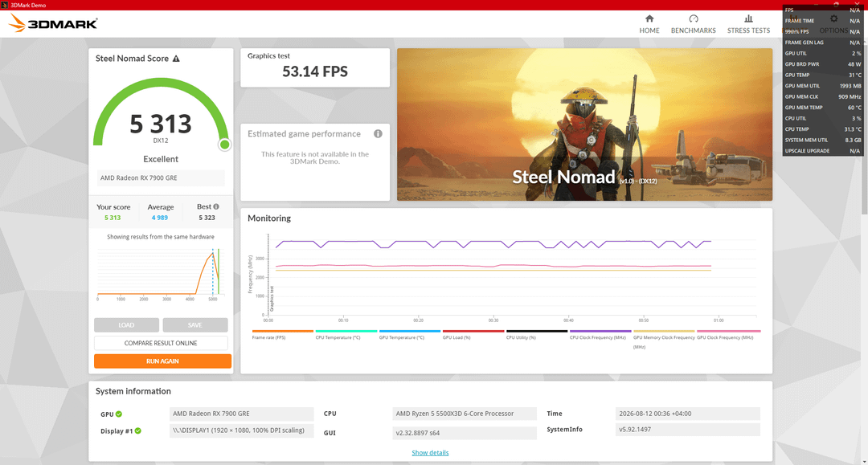Click the SAVE button
This screenshot has width=868, height=465.
point(194,325)
